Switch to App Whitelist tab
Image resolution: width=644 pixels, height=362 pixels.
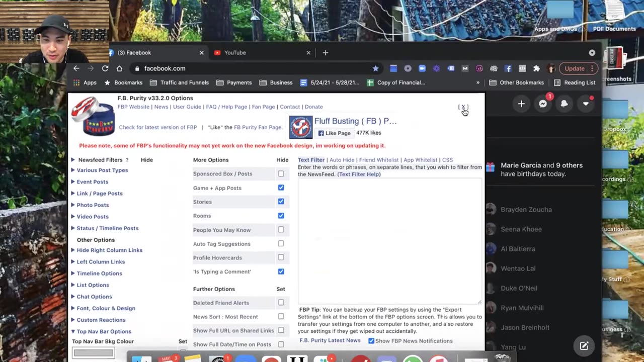(x=420, y=160)
